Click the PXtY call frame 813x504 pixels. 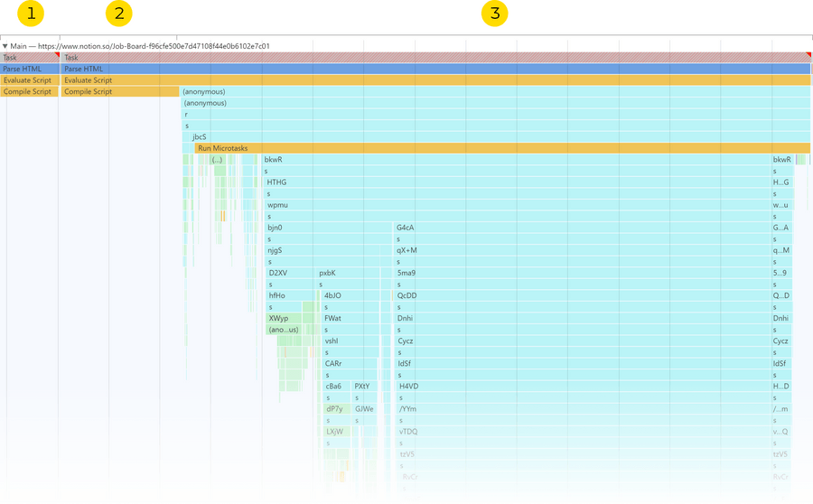(363, 387)
